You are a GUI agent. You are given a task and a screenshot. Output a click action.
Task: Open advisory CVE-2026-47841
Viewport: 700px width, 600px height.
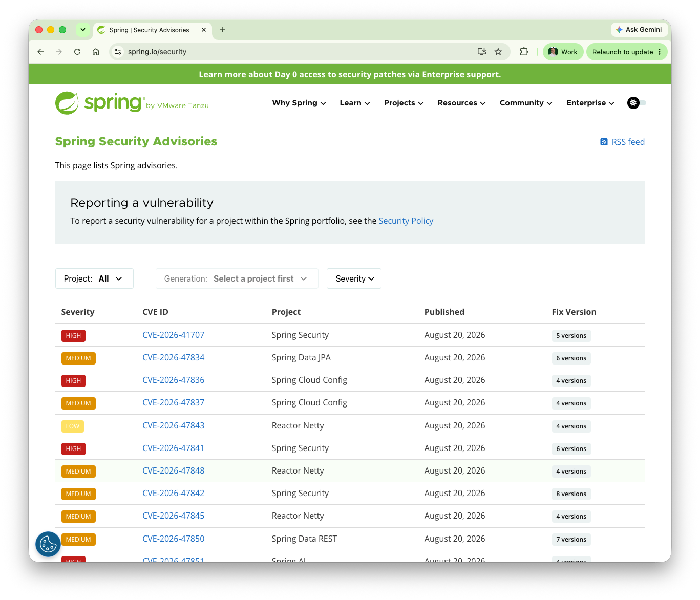click(174, 448)
